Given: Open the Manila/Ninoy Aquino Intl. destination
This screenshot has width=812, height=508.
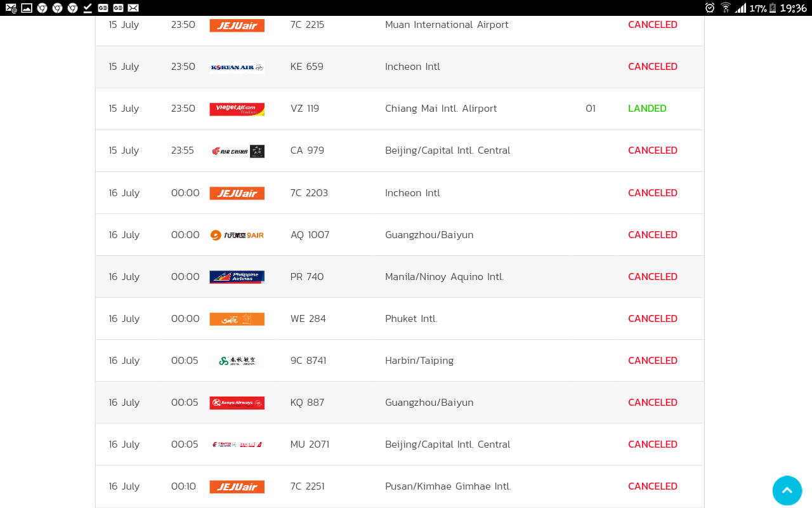Looking at the screenshot, I should point(444,277).
